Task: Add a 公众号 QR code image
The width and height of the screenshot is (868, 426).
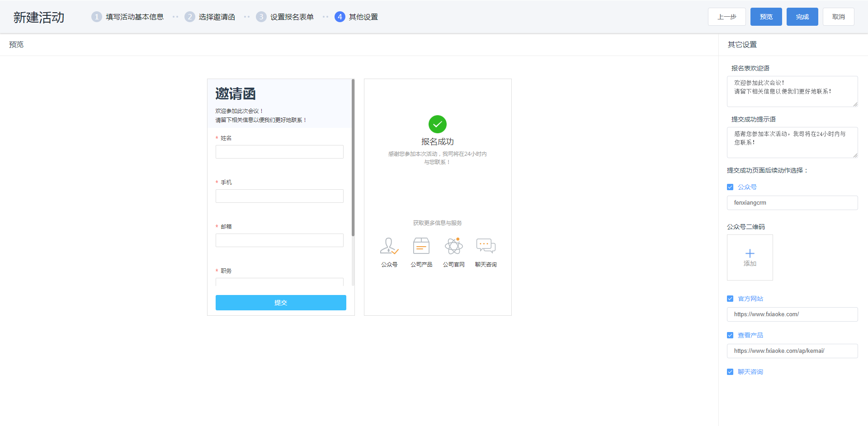Action: [750, 257]
